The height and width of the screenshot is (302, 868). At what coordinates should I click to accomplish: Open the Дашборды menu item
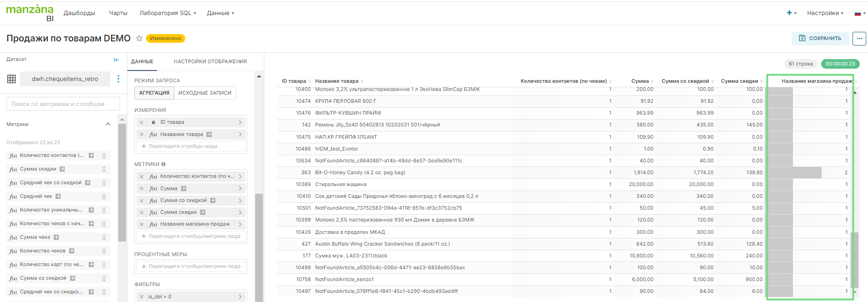pos(79,13)
